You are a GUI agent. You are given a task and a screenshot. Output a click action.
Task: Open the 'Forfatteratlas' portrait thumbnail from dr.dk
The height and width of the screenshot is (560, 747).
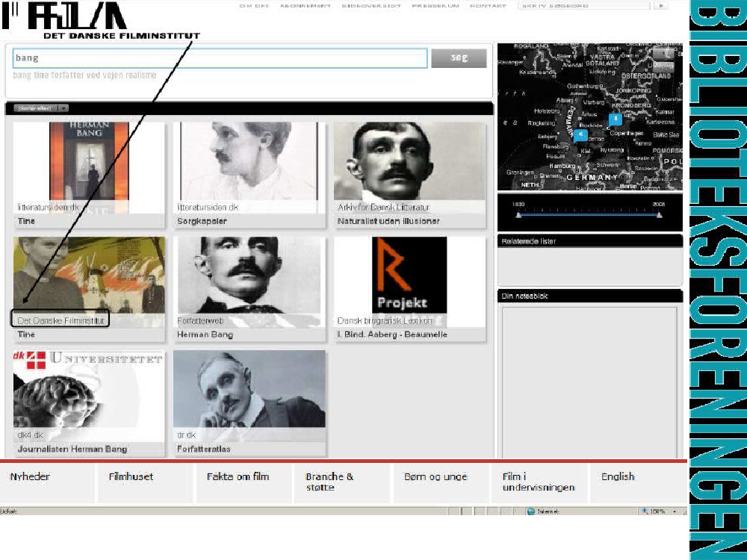(249, 388)
